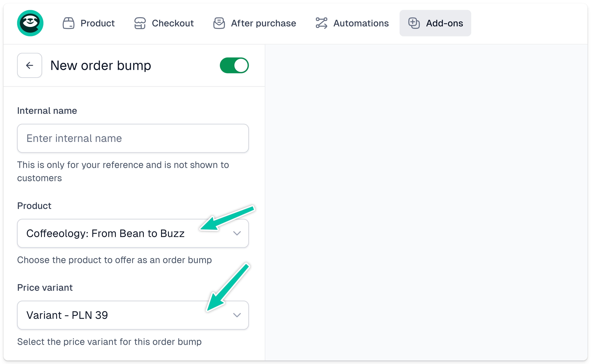The image size is (591, 364).
Task: Select the Automations workflow icon
Action: (x=321, y=23)
